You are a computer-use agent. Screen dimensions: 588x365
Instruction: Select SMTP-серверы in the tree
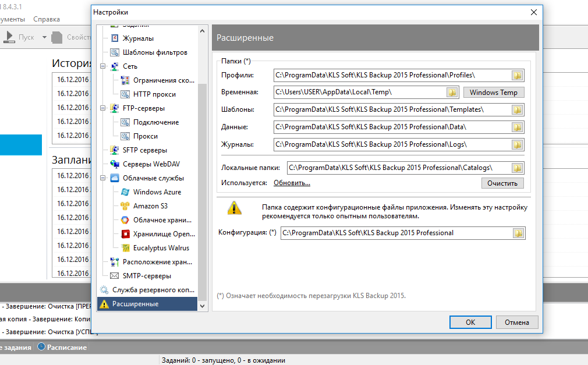147,276
